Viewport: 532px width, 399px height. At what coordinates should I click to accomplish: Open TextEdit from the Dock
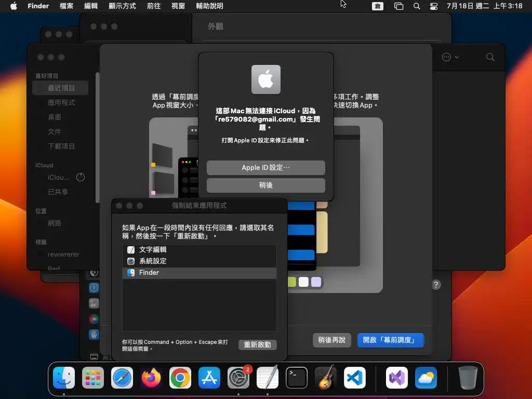pyautogui.click(x=268, y=378)
